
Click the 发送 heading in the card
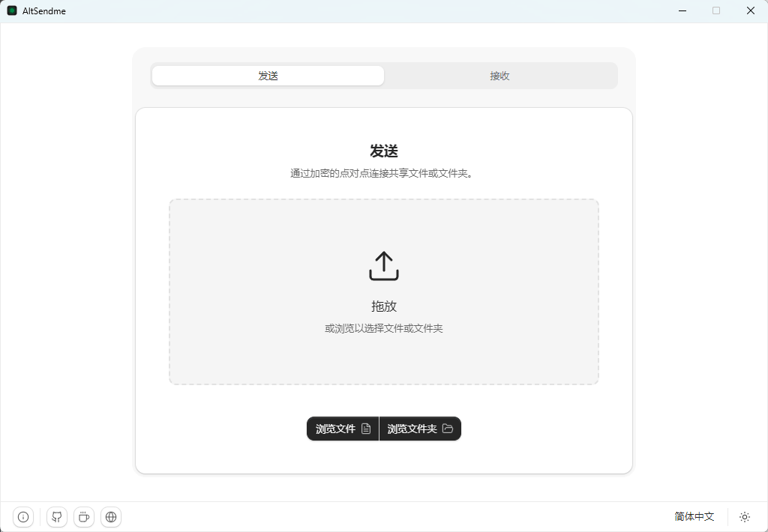coord(384,151)
